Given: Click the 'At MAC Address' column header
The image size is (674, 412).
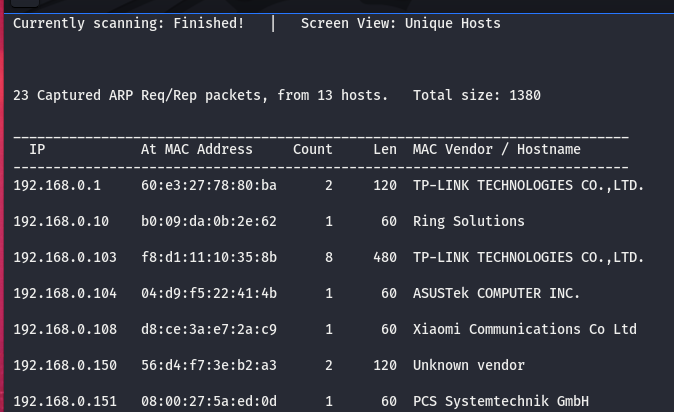Looking at the screenshot, I should 196,149.
